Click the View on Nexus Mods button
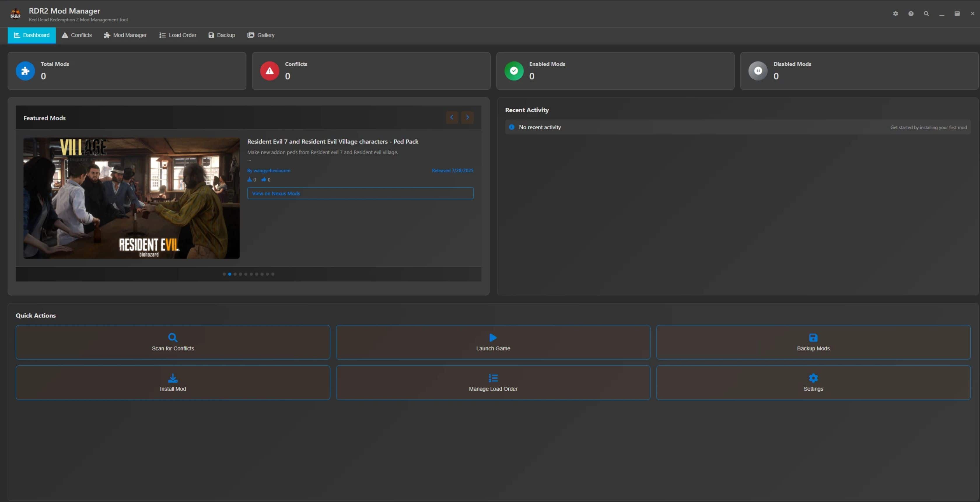The height and width of the screenshot is (502, 980). tap(360, 193)
